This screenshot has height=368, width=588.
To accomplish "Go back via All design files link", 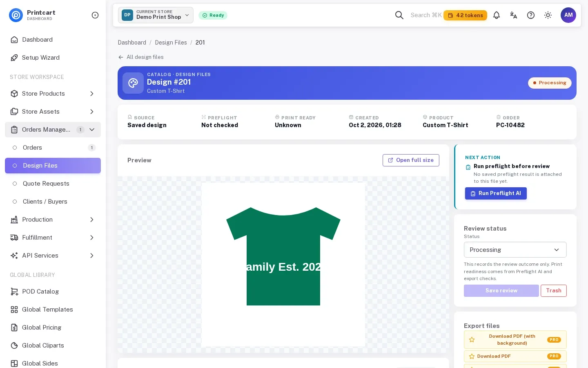I will [141, 57].
